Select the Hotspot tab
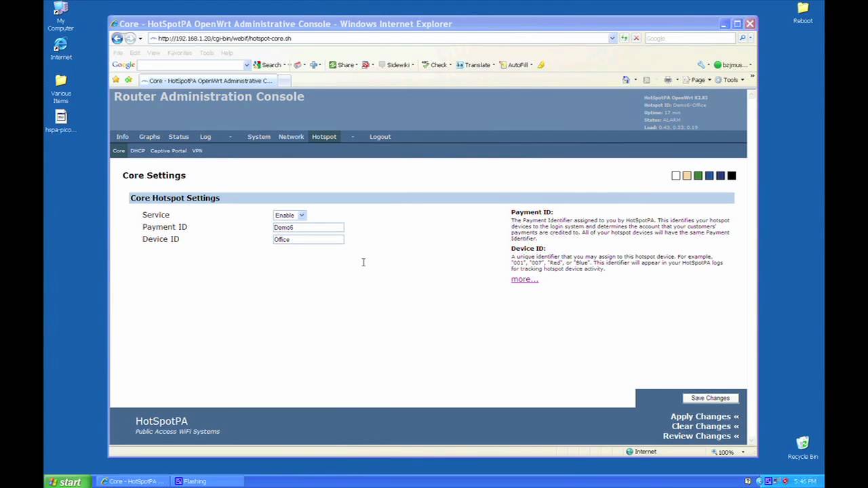 [324, 137]
